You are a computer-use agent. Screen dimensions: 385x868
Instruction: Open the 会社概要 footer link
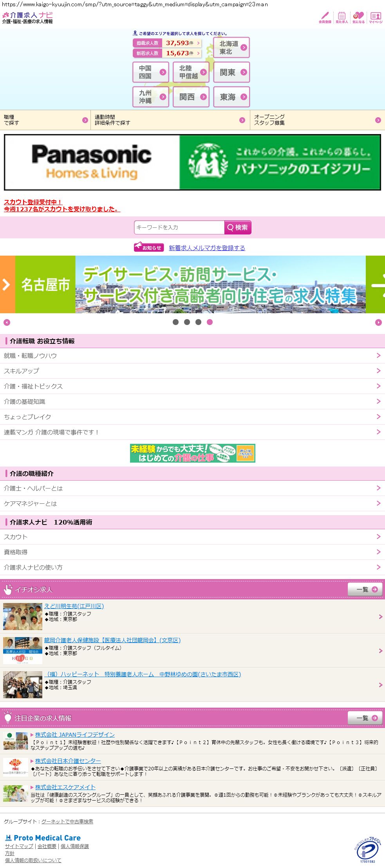click(x=47, y=846)
